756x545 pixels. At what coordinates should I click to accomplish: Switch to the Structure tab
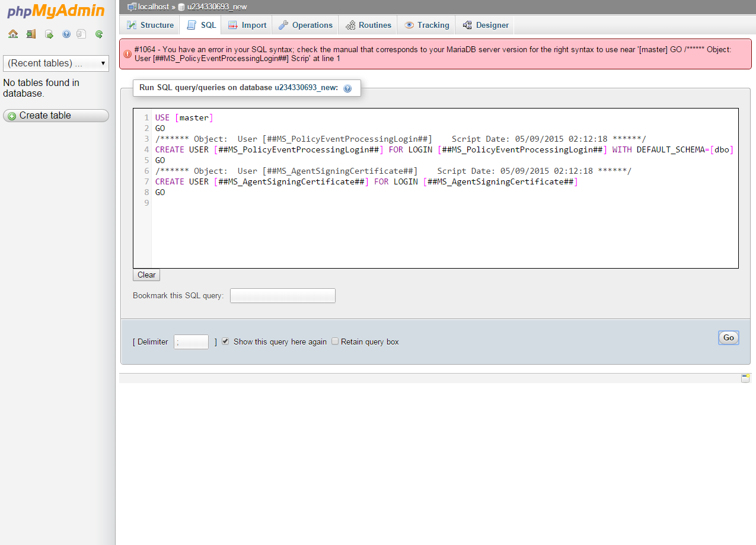point(150,25)
